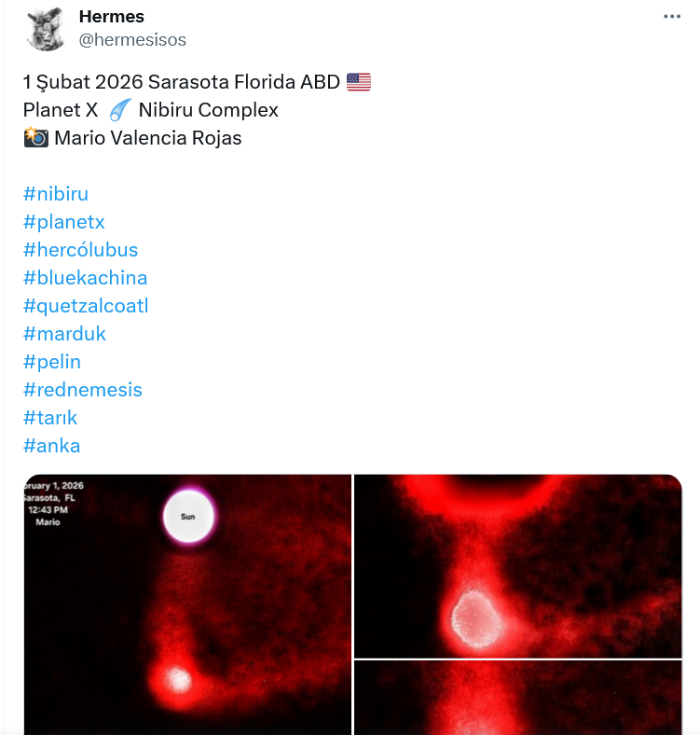Click the #quetzalcoatl hashtag
Viewport: 700px width, 735px height.
(x=86, y=306)
